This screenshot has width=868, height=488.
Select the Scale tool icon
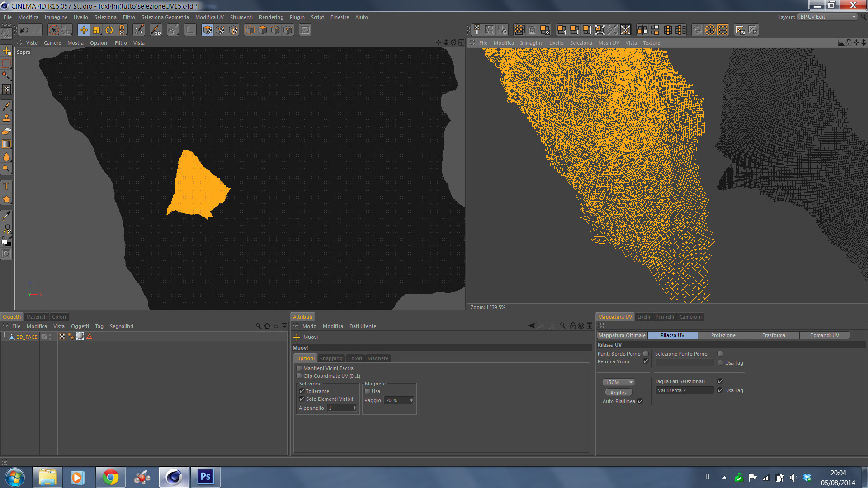(x=96, y=30)
